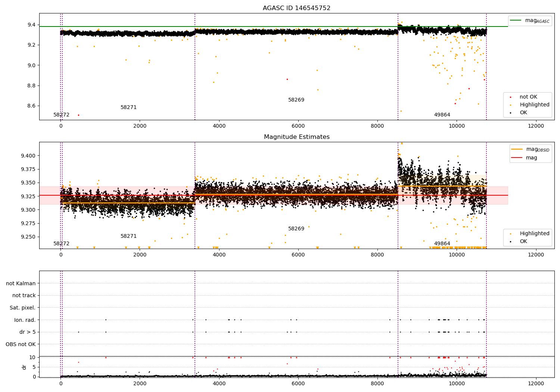The width and height of the screenshot is (560, 392).
Task: Click the 'dr' axis label at bottom
Action: (24, 367)
